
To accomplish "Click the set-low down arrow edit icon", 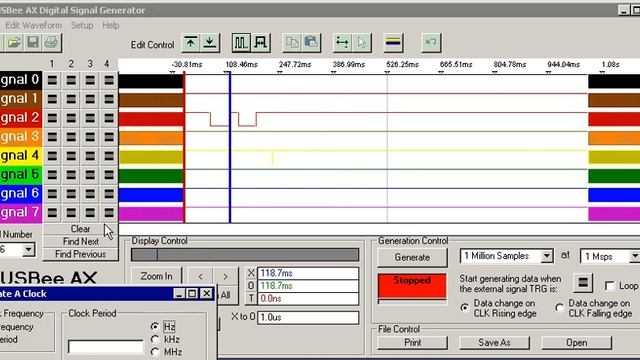I will point(210,42).
